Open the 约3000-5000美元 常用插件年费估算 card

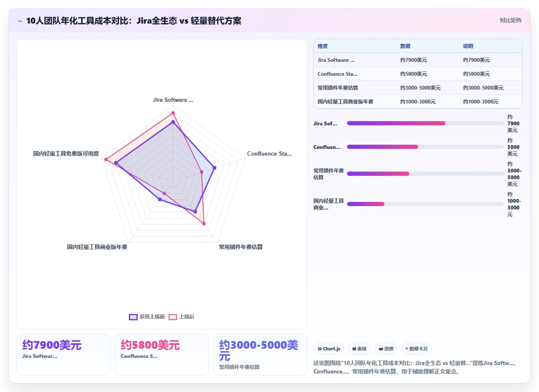[260, 354]
